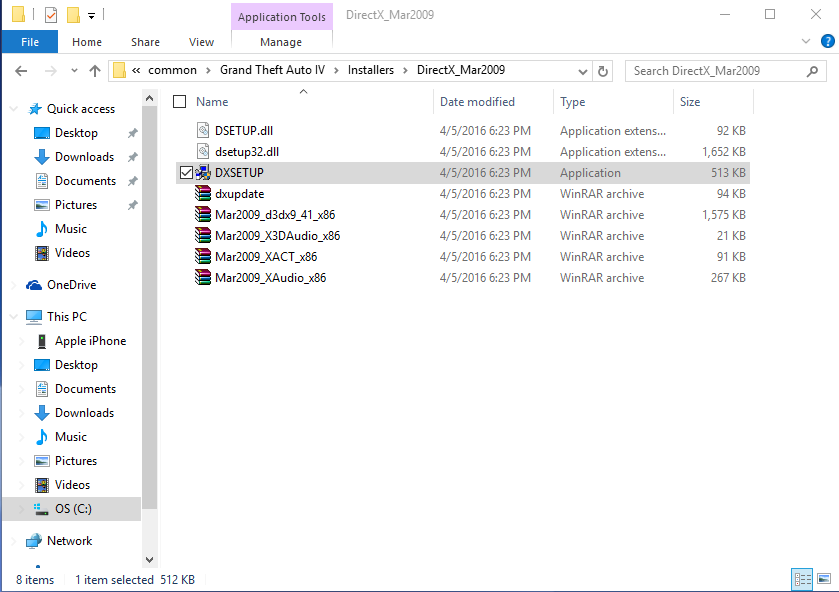Viewport: 839px width, 592px height.
Task: Sort by Size column header
Action: pos(690,102)
